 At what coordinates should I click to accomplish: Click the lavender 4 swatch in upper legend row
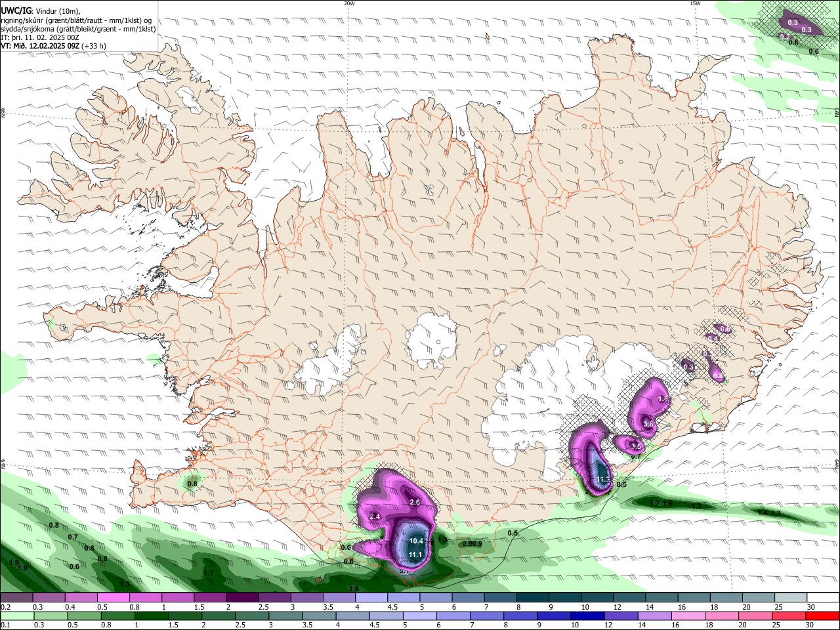[x=371, y=597]
